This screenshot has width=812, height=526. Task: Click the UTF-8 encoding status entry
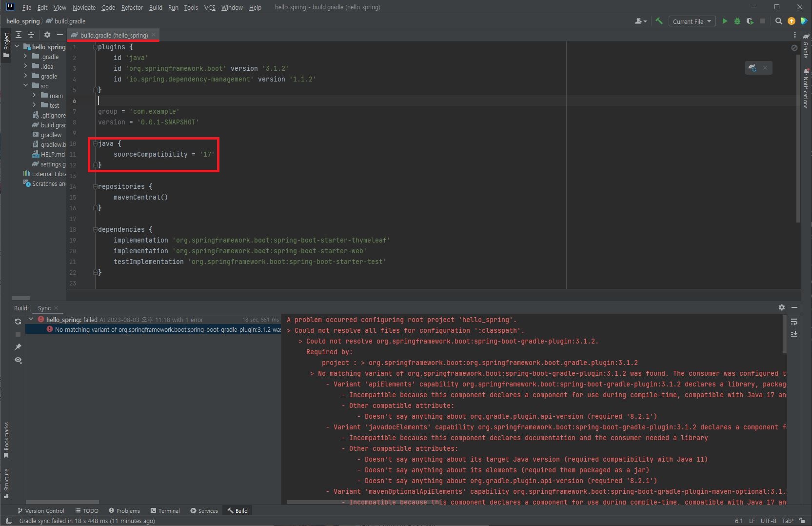(x=768, y=521)
